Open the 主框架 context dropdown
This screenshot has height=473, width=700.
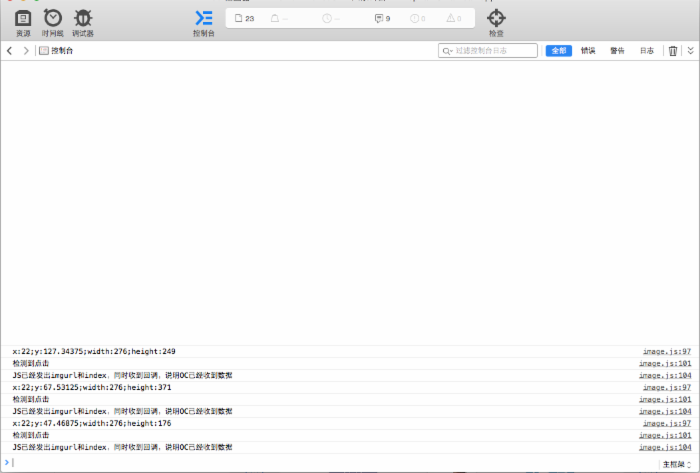[x=676, y=464]
